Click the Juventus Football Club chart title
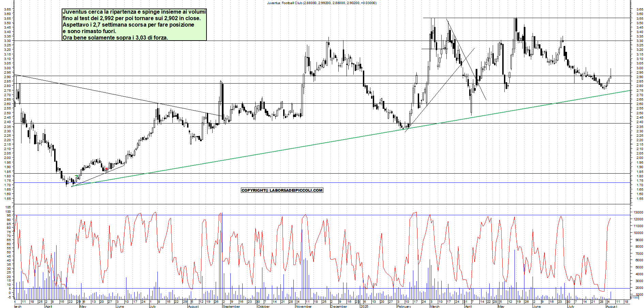This screenshot has height=308, width=644. pos(322,3)
